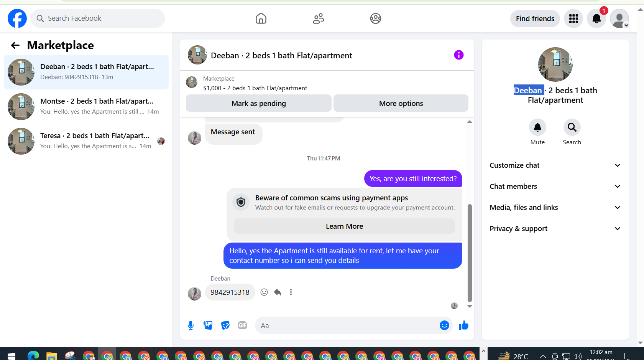Open Windows notification center icon
The image size is (644, 360).
[x=628, y=356]
